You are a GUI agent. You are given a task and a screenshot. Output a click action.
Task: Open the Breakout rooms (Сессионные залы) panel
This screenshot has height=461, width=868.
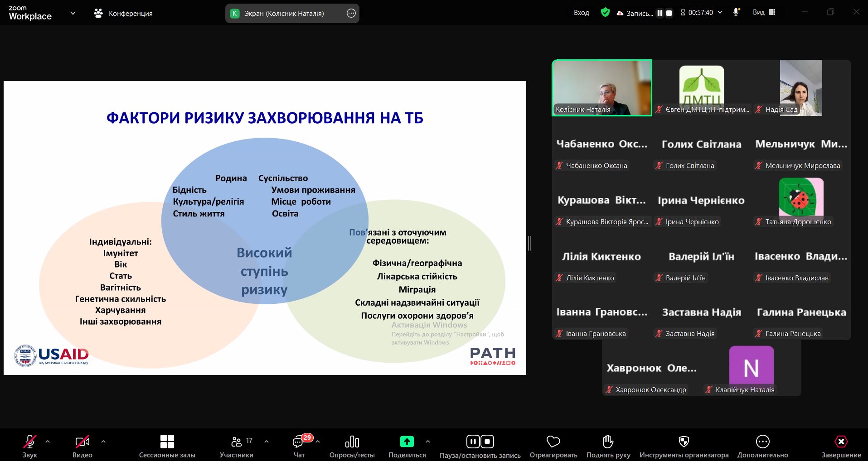167,446
